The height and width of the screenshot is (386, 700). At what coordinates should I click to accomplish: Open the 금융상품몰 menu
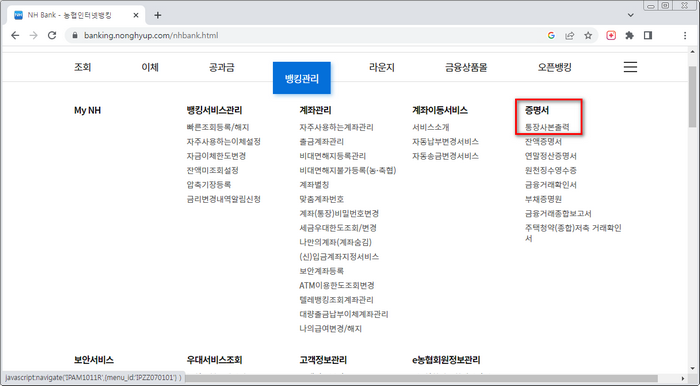tap(466, 68)
